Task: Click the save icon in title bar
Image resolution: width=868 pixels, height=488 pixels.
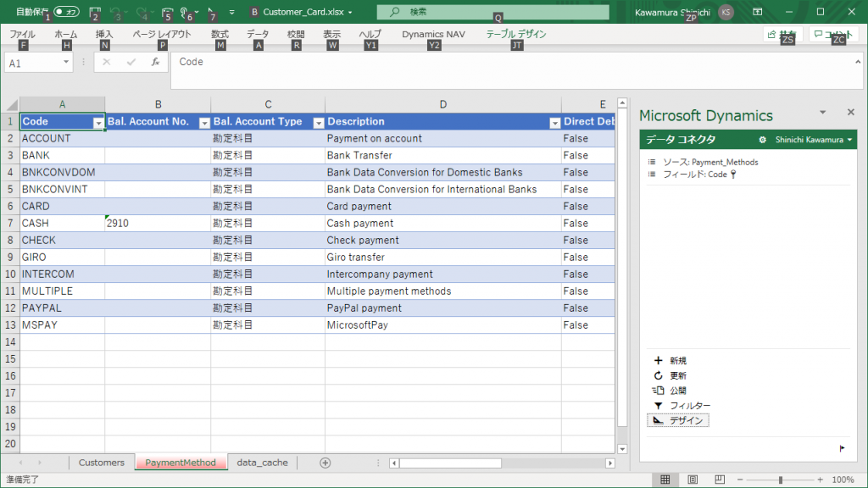Action: 95,13
